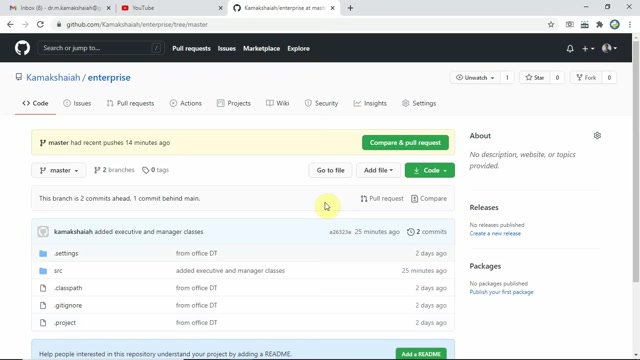The height and width of the screenshot is (360, 640).
Task: Open commit hash a26323a
Action: tap(340, 232)
